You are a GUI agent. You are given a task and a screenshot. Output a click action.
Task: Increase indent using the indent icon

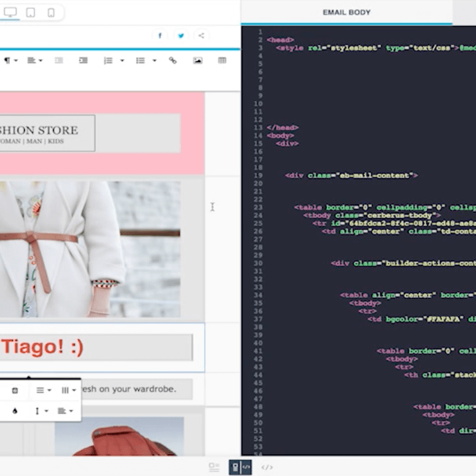click(x=82, y=60)
